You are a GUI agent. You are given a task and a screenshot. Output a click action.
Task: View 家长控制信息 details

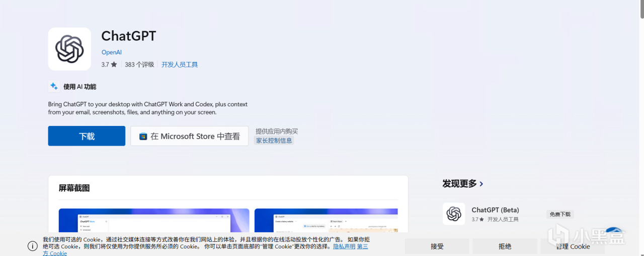pos(274,141)
